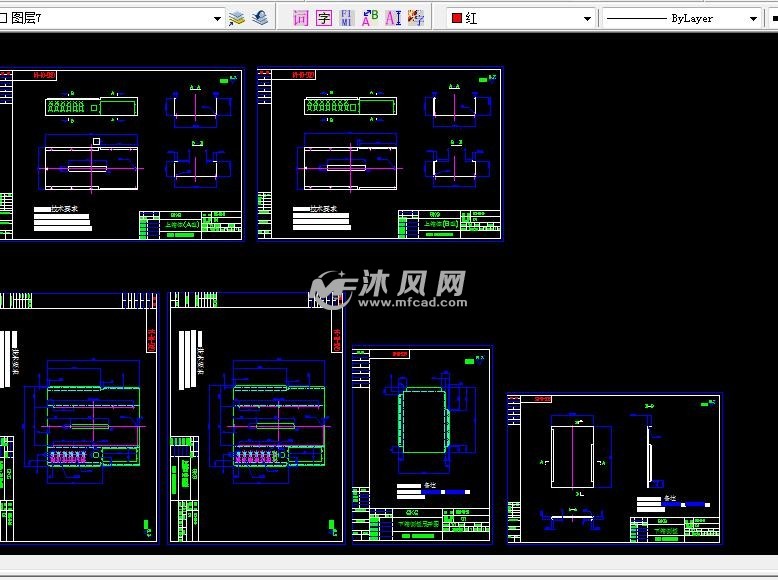Click 技术要求 heading in the B型 drawing
778x580 pixels.
click(324, 208)
